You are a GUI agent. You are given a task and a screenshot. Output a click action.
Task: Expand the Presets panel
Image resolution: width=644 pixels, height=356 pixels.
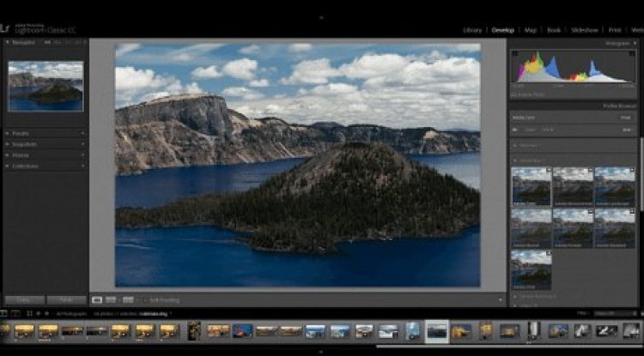pos(8,133)
